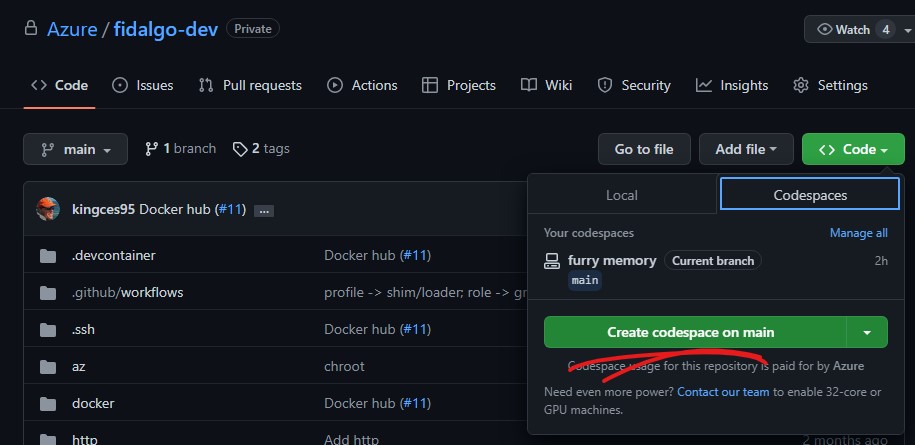Open PR #11 link in docker row

(x=415, y=403)
